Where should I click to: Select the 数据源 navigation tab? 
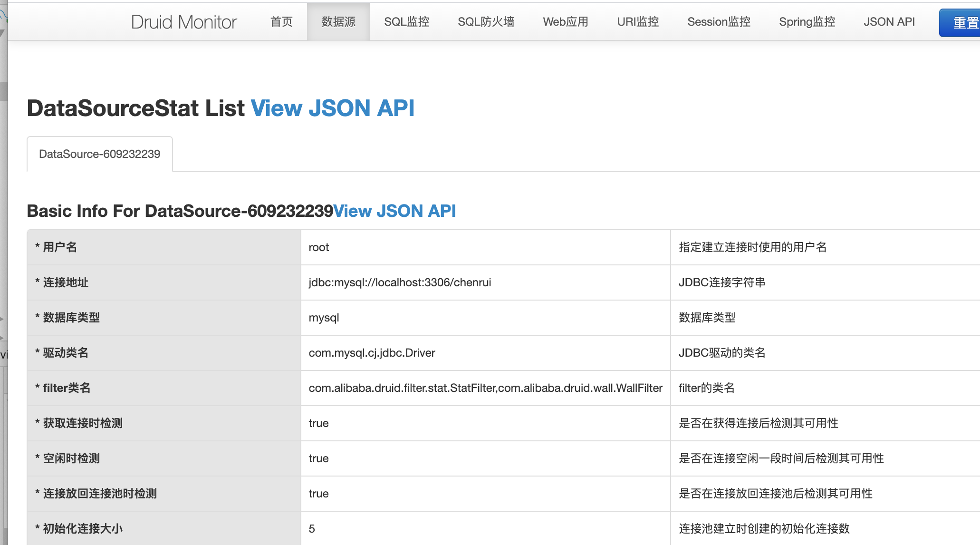pyautogui.click(x=338, y=22)
